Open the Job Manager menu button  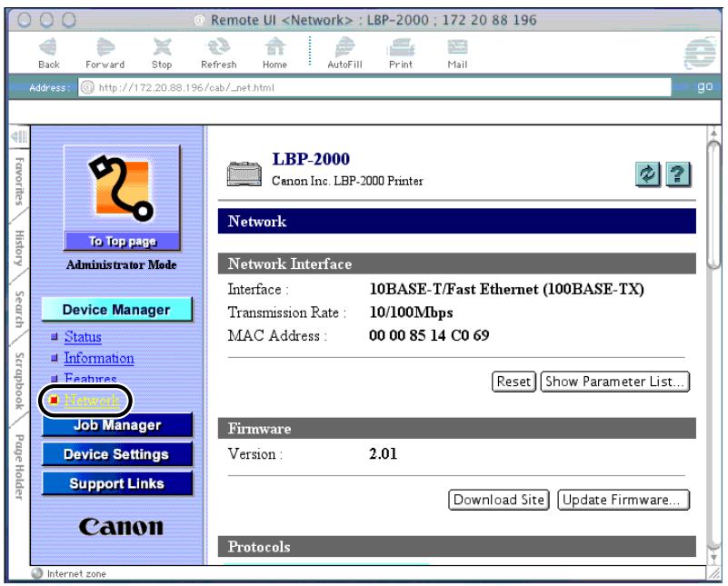pos(117,425)
